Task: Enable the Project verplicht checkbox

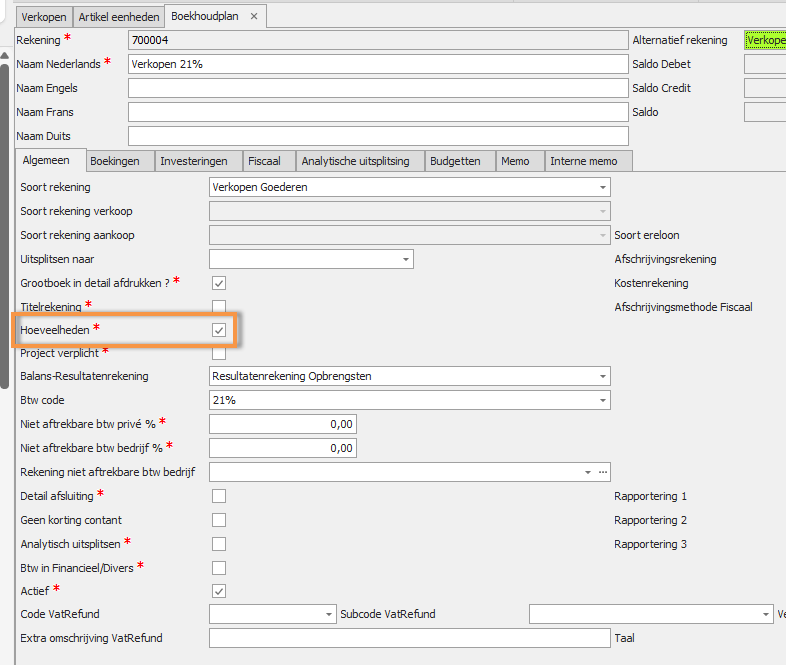Action: tap(219, 353)
